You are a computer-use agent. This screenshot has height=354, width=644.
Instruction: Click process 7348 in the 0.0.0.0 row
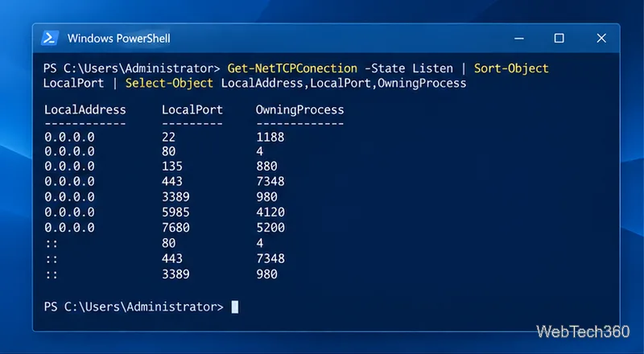tap(270, 181)
